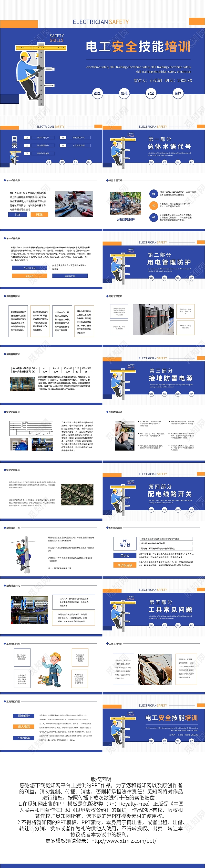Click the blue 固定式 label
This screenshot has width=205, height=868.
(125, 556)
